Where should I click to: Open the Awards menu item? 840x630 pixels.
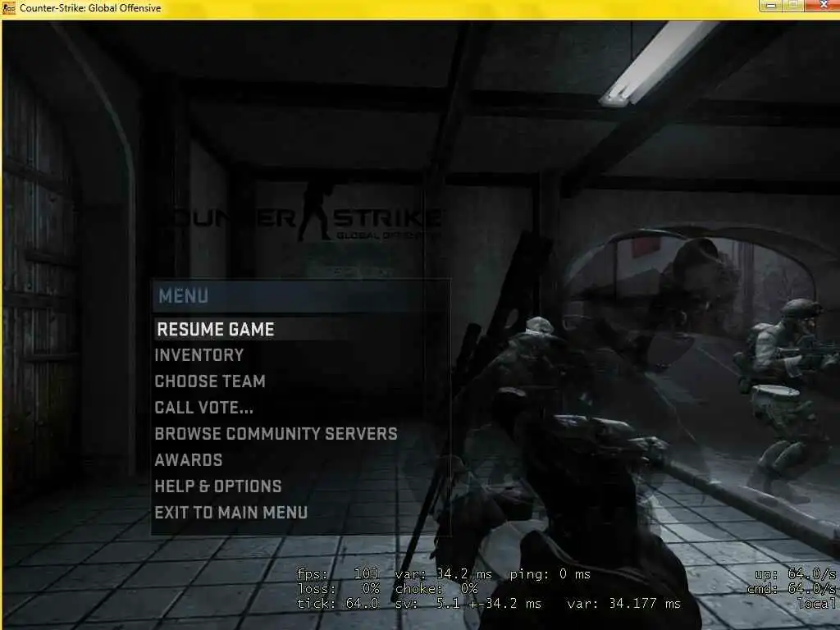pyautogui.click(x=189, y=460)
